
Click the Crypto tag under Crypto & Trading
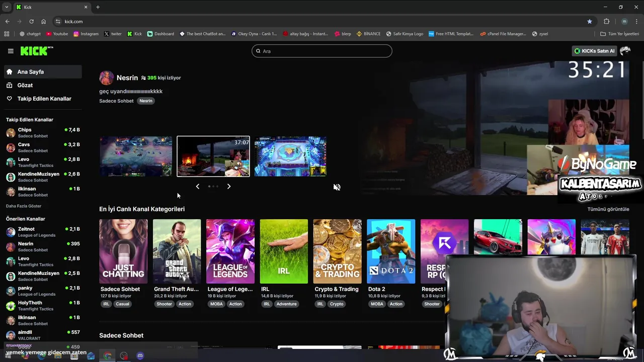pyautogui.click(x=337, y=304)
